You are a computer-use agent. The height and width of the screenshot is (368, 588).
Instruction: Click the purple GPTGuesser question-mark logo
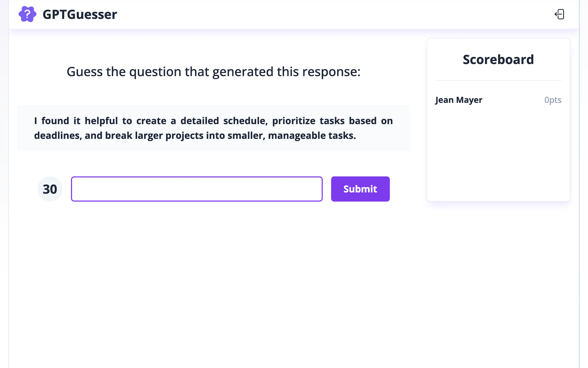coord(28,14)
